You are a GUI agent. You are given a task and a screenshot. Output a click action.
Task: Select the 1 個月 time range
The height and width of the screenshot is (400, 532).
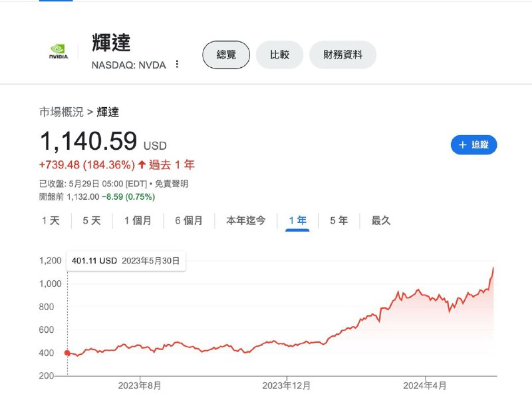tap(138, 221)
